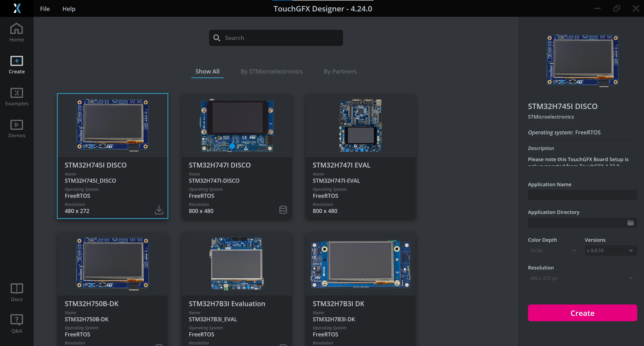Click the search magnifier icon
644x346 pixels.
tap(217, 38)
